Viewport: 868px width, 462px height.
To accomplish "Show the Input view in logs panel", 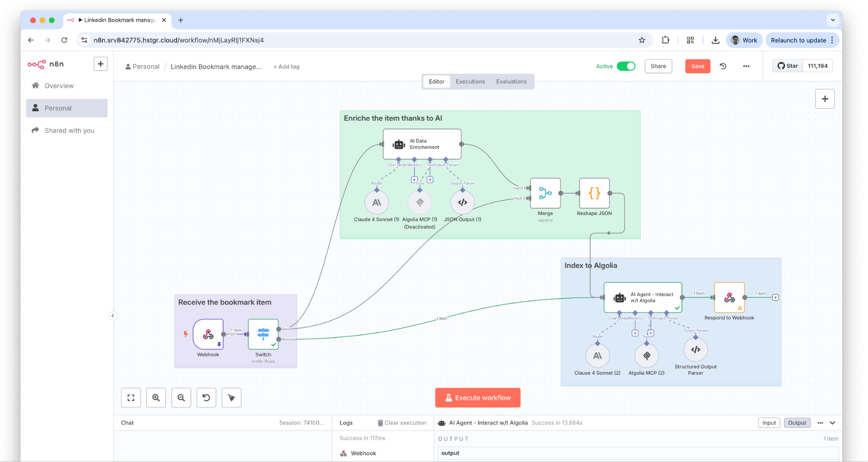I will (769, 423).
